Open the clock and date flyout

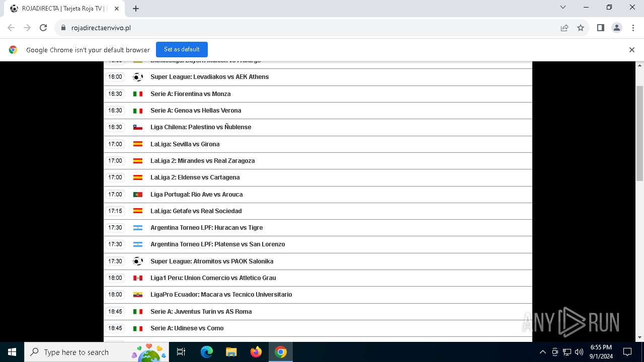[x=601, y=352]
